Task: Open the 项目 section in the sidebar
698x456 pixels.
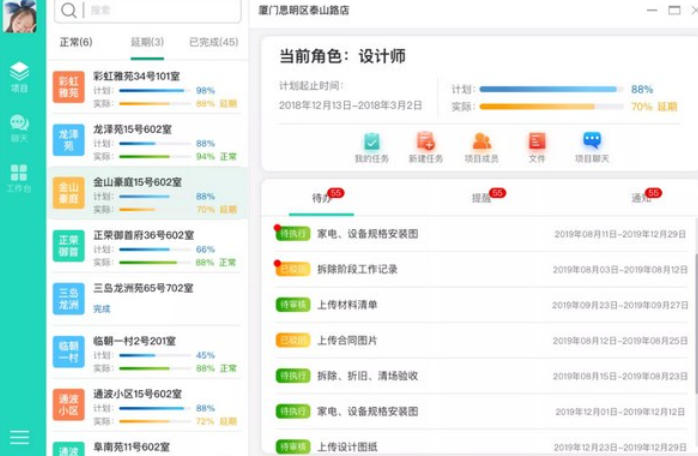Action: 20,76
